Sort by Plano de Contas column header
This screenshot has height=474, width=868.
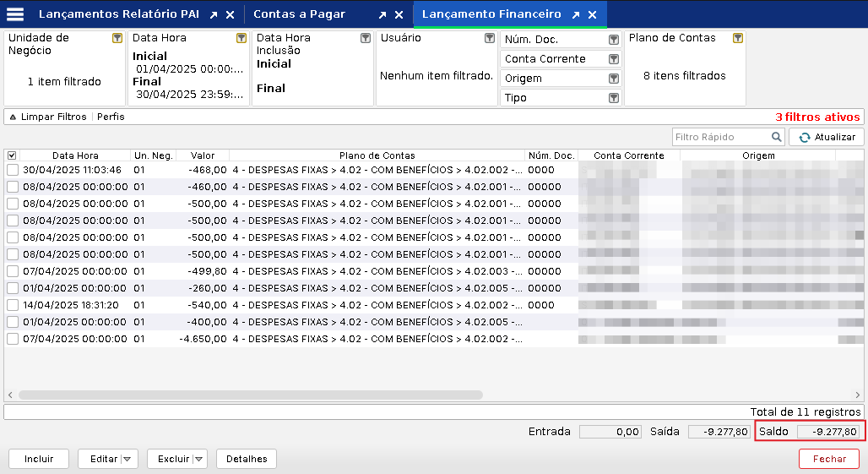coord(377,155)
